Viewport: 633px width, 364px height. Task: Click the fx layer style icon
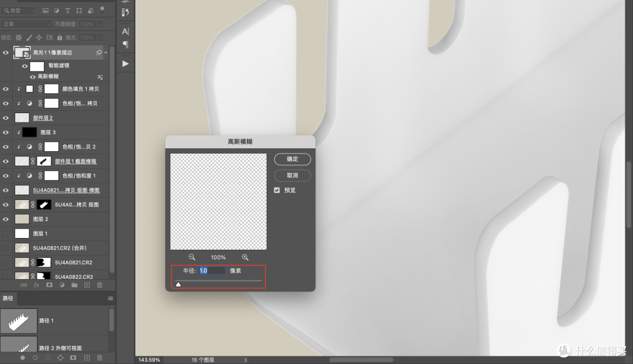[x=37, y=285]
